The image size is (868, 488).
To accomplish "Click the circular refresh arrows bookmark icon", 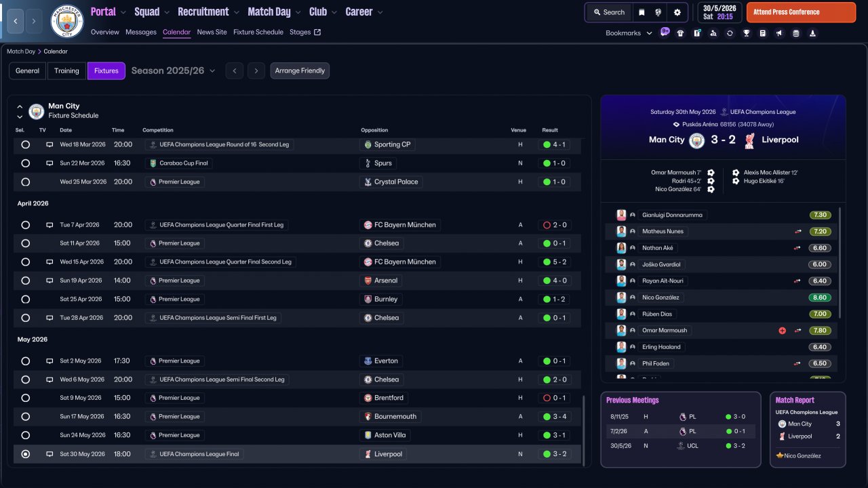I will point(730,33).
